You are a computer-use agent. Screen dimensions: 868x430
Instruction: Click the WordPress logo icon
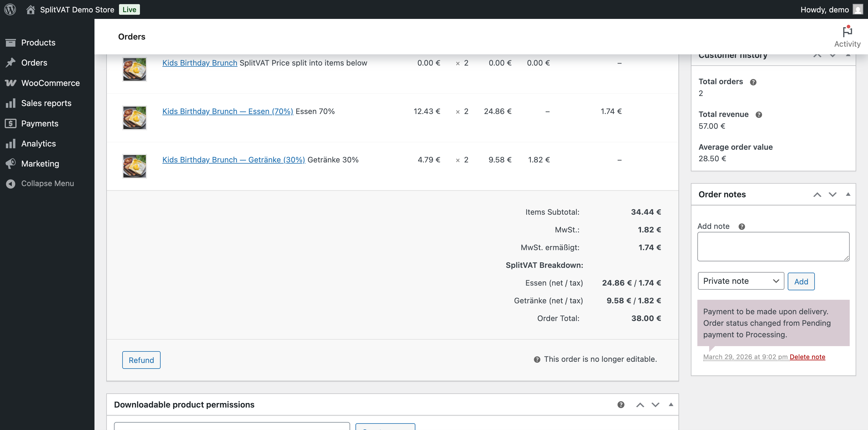pyautogui.click(x=10, y=9)
